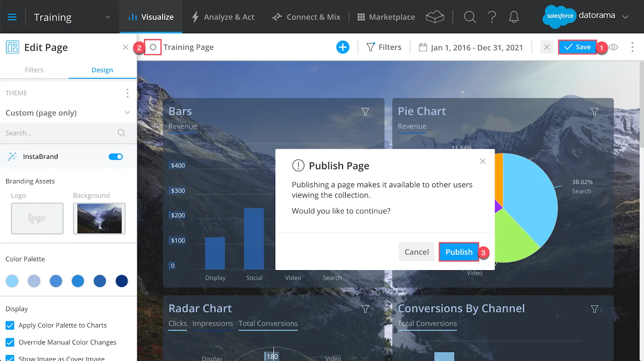Click the Pie Chart widget filter icon
The width and height of the screenshot is (644, 361).
(x=594, y=112)
